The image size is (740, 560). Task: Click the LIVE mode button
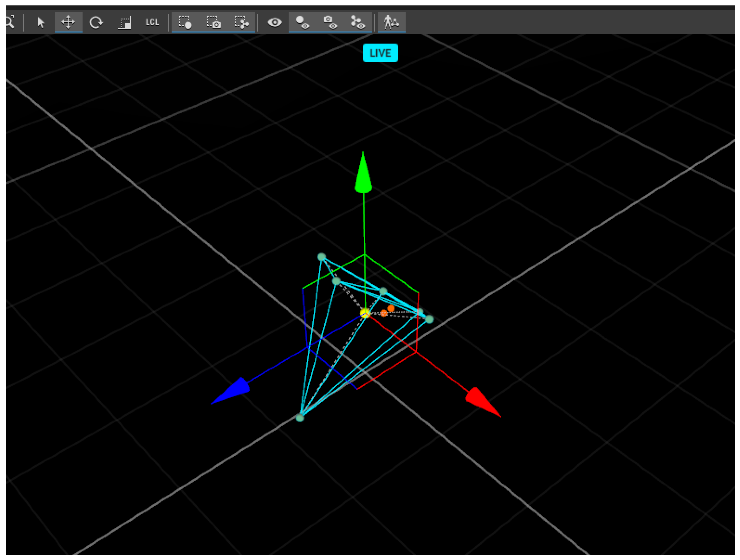[x=380, y=53]
